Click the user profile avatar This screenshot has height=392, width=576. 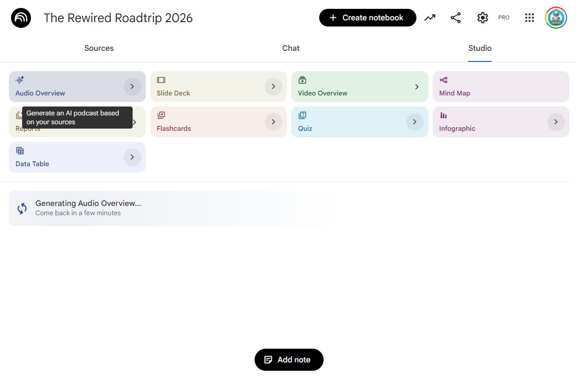coord(556,18)
